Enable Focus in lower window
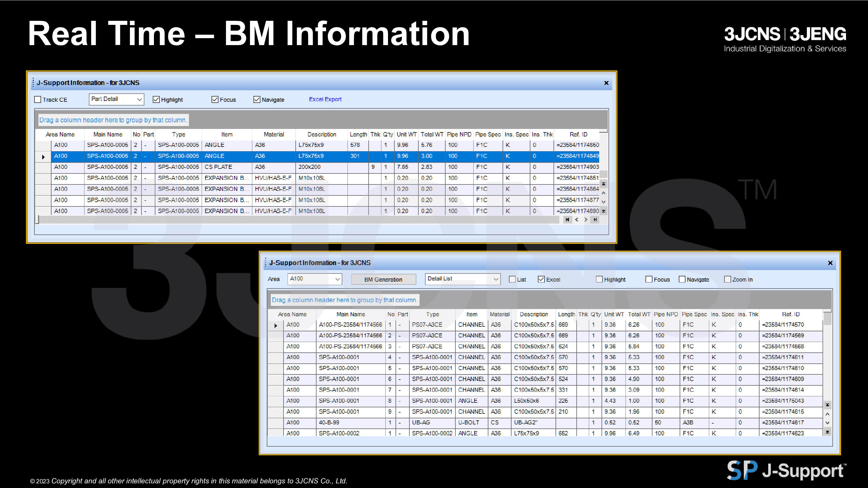Screen dimensions: 868x488 tap(649, 279)
